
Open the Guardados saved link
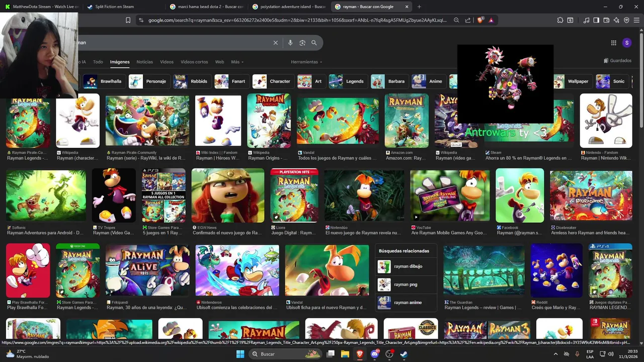point(617,61)
